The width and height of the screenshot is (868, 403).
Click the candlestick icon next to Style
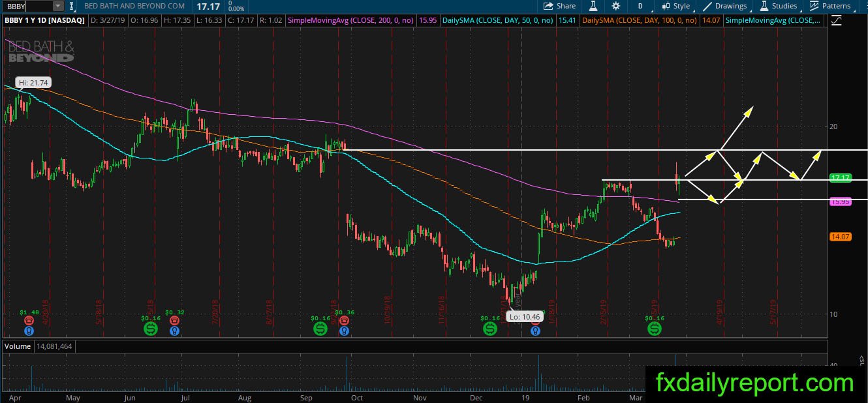tap(666, 6)
